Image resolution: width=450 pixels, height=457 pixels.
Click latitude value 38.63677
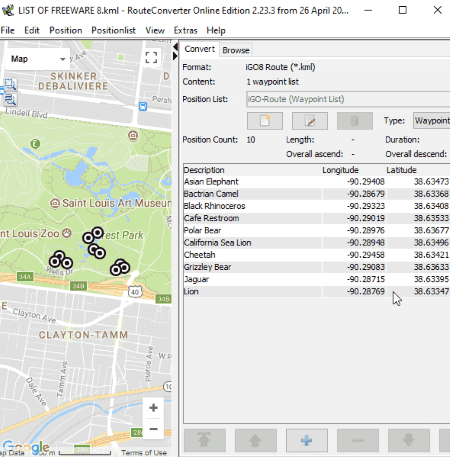tap(431, 231)
